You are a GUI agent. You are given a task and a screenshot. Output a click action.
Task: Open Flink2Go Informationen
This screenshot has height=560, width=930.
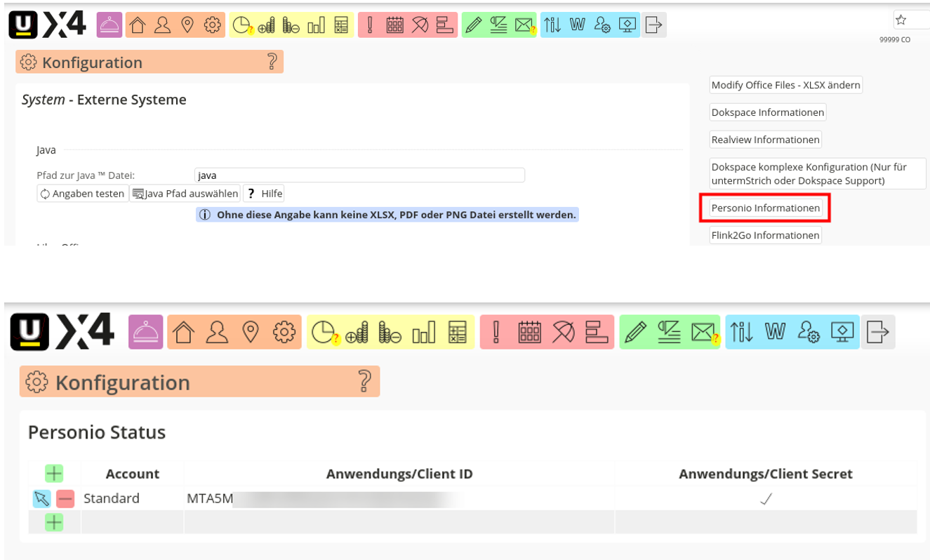coord(765,236)
